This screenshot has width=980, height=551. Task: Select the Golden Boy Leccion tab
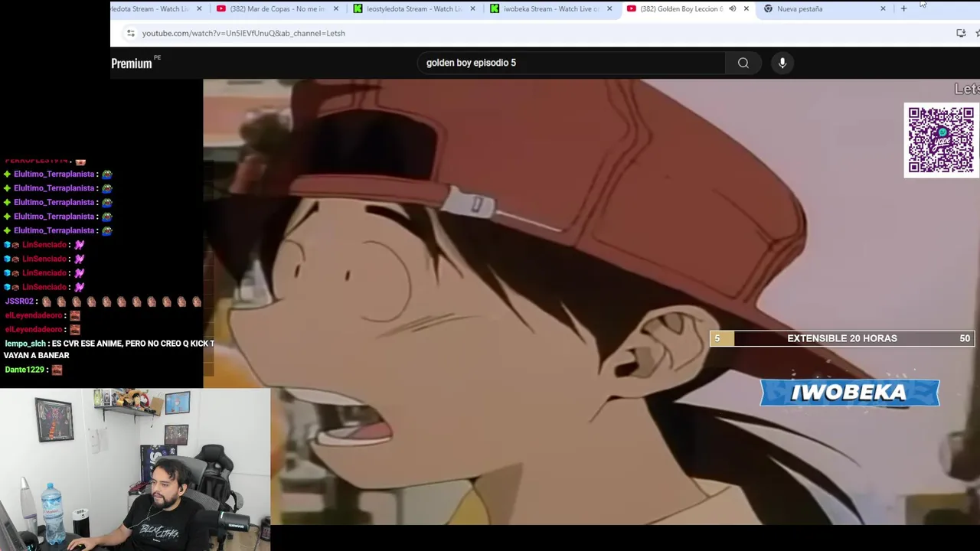680,8
